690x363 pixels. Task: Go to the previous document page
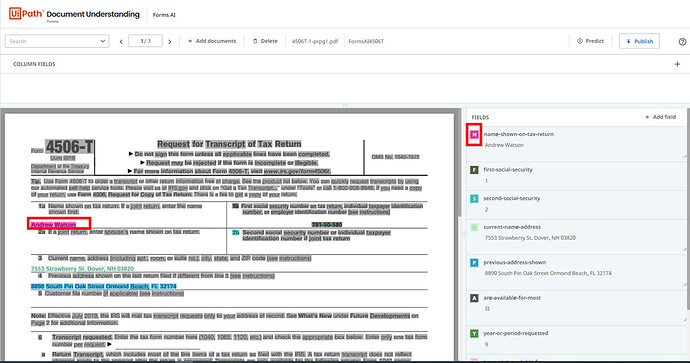coord(121,42)
